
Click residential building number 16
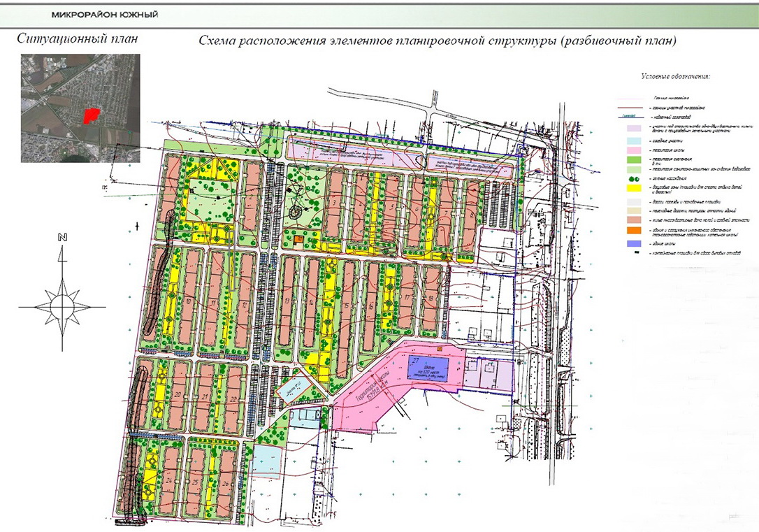point(371,305)
